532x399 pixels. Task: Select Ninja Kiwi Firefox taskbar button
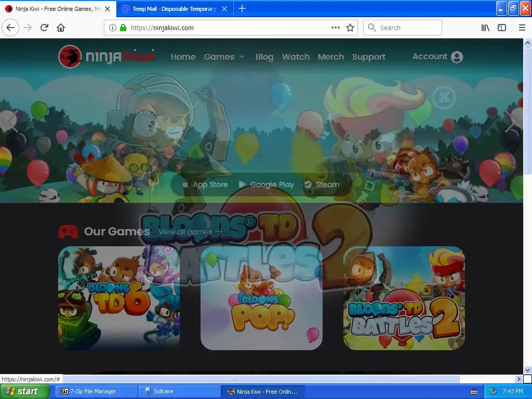click(x=262, y=392)
